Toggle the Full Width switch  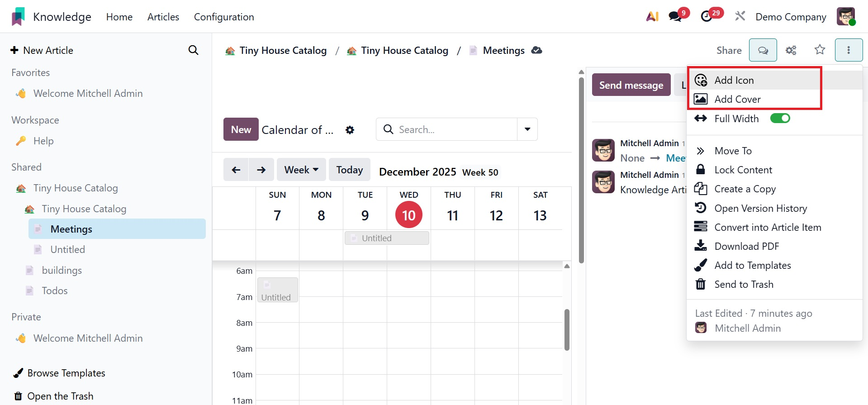point(780,119)
